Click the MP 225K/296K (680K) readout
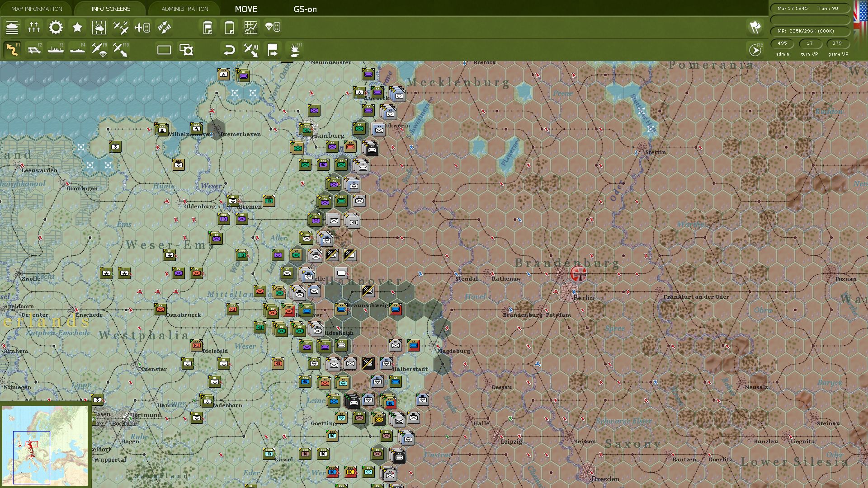This screenshot has width=868, height=488. click(x=810, y=31)
